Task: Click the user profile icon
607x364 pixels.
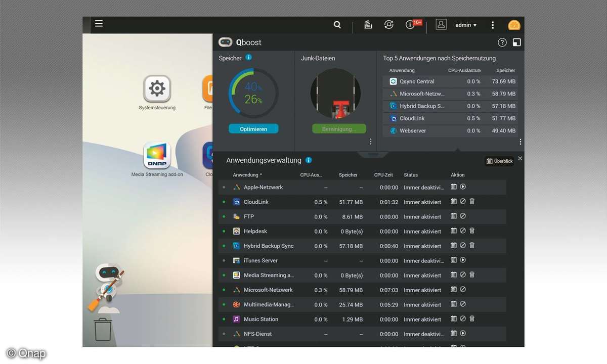Action: click(441, 24)
